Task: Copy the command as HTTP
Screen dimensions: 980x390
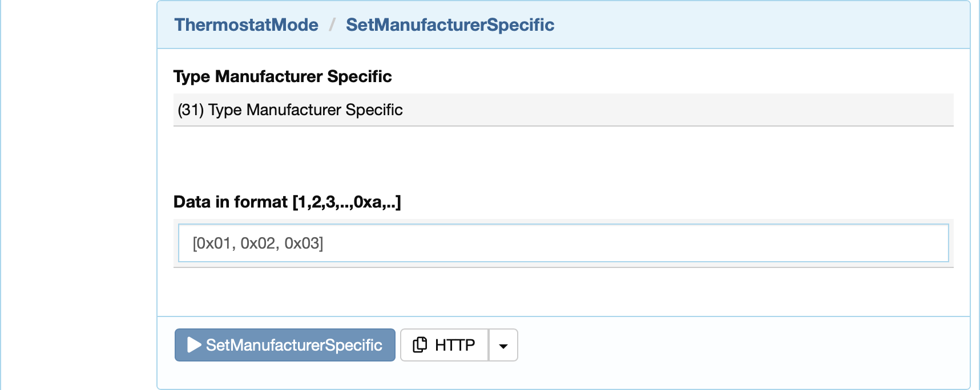Action: click(444, 345)
